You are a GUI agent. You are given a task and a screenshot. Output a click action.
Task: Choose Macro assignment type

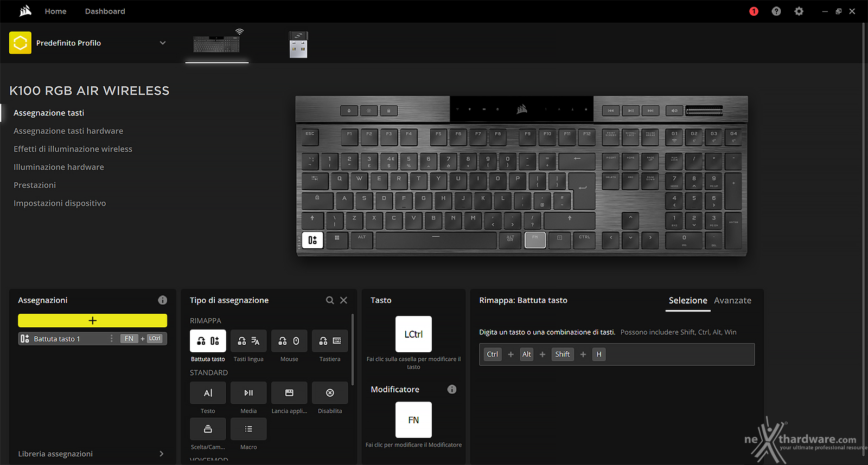point(248,429)
